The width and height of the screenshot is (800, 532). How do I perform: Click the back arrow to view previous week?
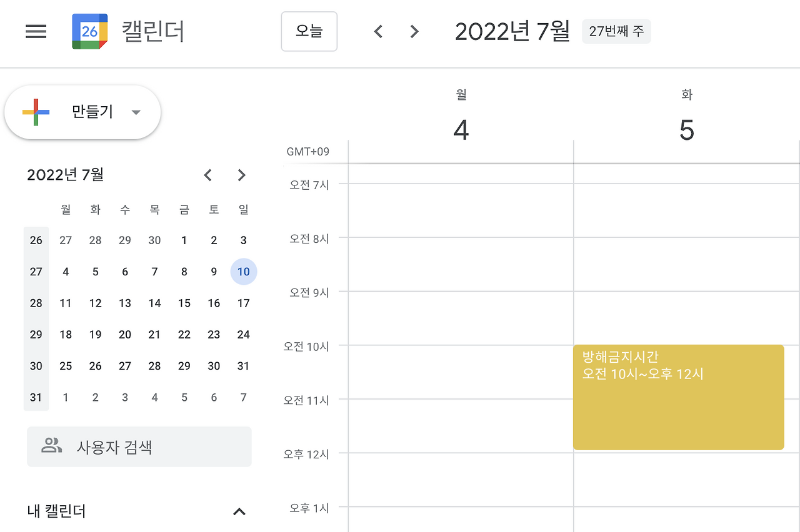click(x=378, y=31)
